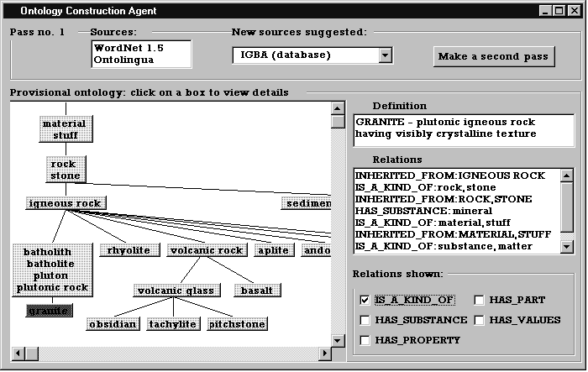View details of material stuff node

65,129
